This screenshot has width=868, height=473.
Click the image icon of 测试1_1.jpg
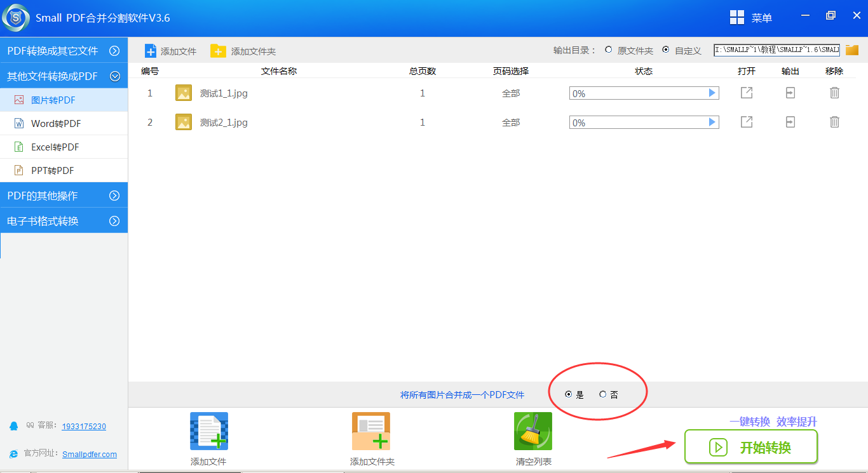[184, 93]
